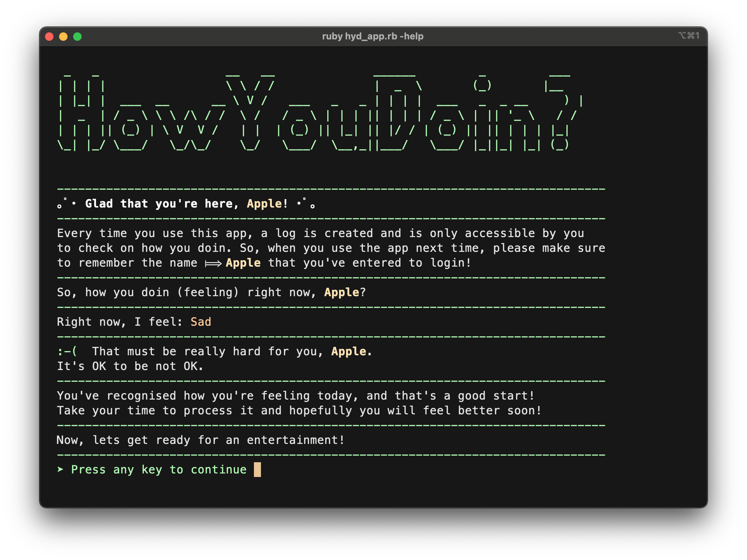Click 'Apple' in the 'Glad that you're here' greeting

click(x=264, y=204)
